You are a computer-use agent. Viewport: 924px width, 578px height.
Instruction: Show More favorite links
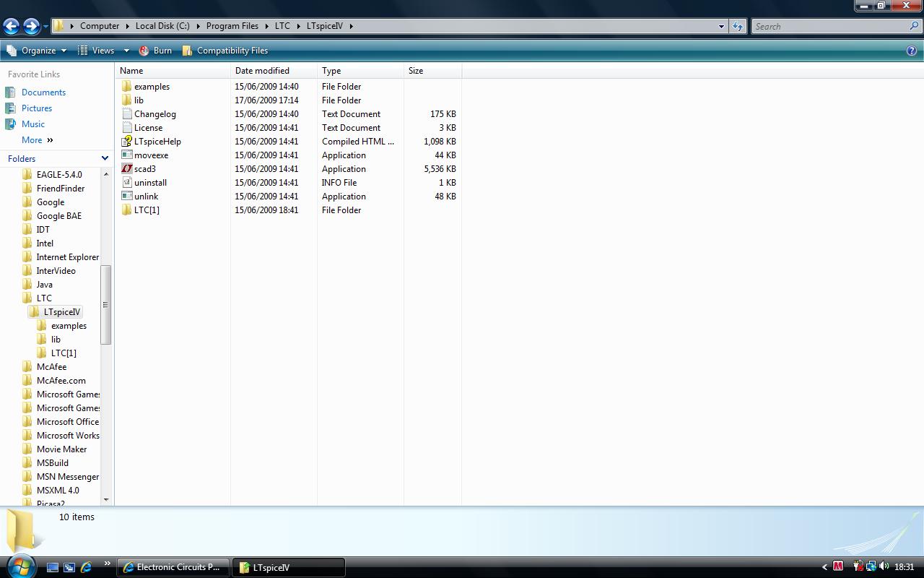pos(38,140)
